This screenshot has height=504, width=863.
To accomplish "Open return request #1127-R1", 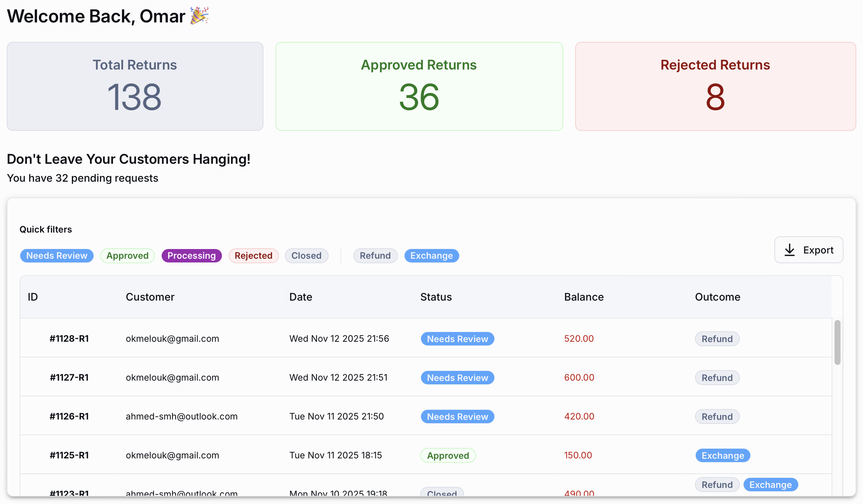I will click(x=69, y=378).
